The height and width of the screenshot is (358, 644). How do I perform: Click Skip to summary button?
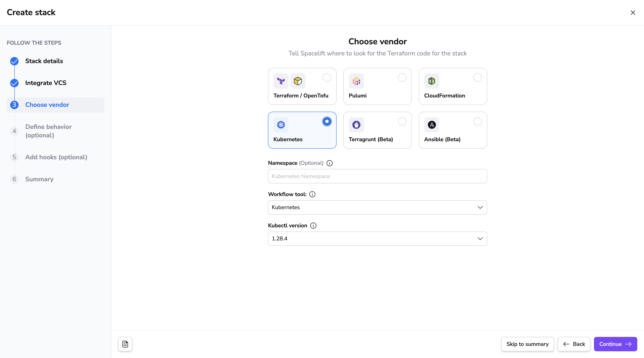527,344
